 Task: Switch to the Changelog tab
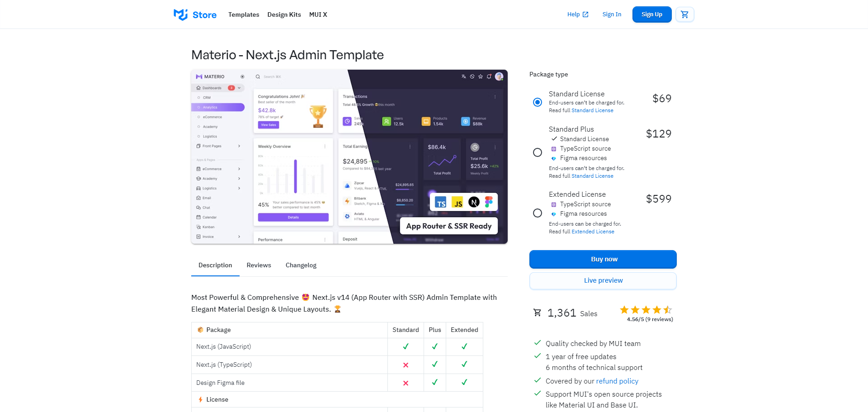pyautogui.click(x=301, y=265)
